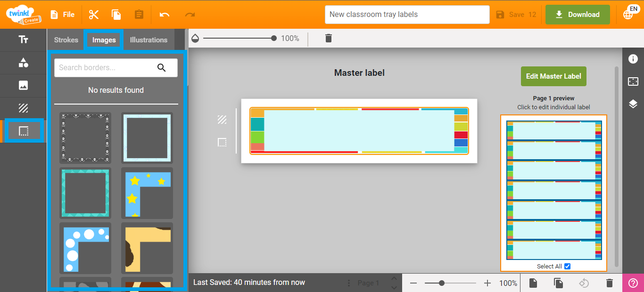The image size is (644, 292).
Task: Click the fit-to-screen icon
Action: click(x=633, y=81)
